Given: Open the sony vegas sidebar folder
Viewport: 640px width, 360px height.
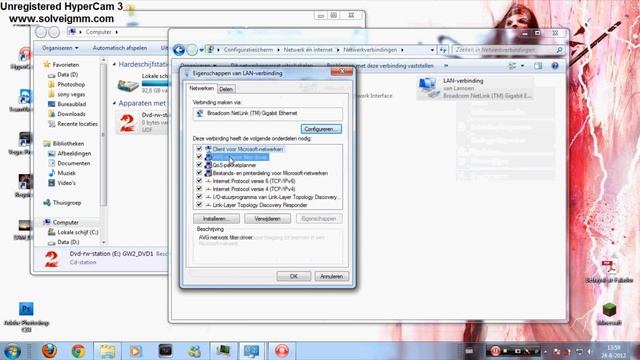Looking at the screenshot, I should click(x=71, y=94).
